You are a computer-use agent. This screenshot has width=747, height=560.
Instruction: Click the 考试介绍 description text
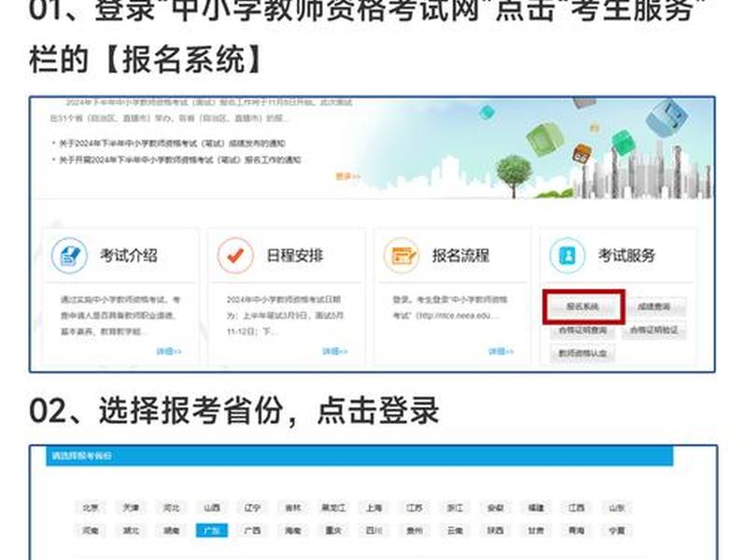point(120,315)
